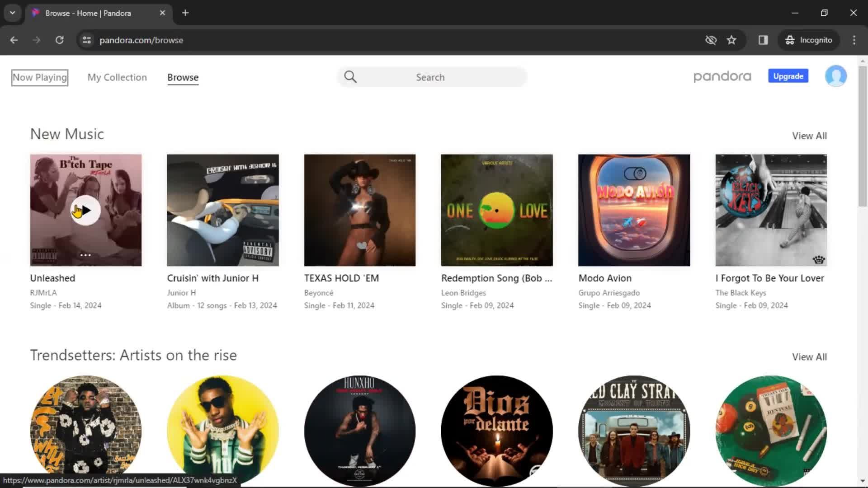Click the browser extensions puzzle icon

coord(763,40)
